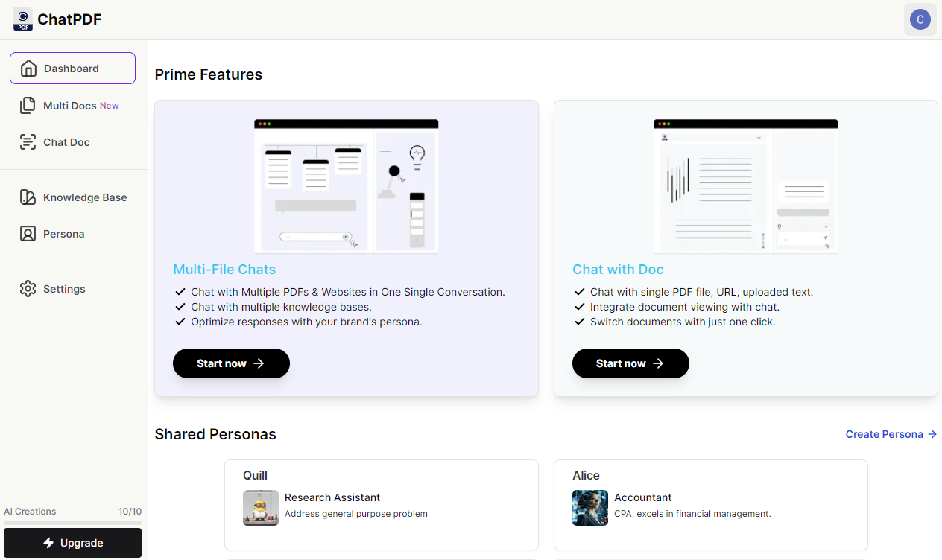The height and width of the screenshot is (560, 942).
Task: Click the AI Creations progress bar
Action: [72, 522]
